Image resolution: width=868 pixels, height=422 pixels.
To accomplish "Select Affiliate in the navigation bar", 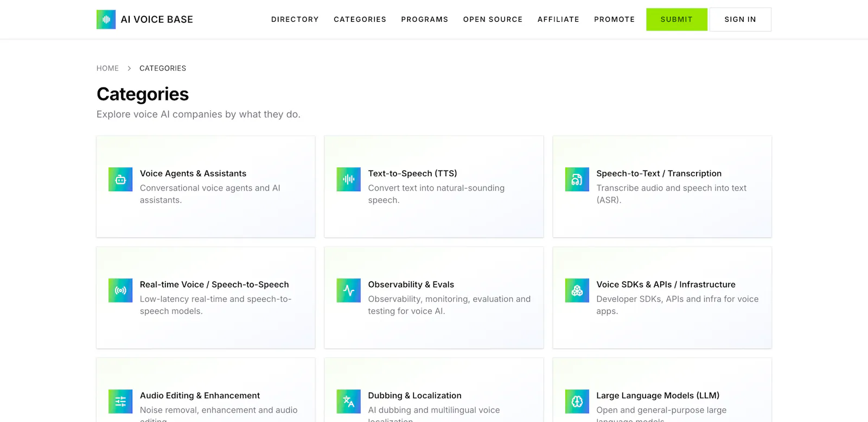I will point(558,20).
